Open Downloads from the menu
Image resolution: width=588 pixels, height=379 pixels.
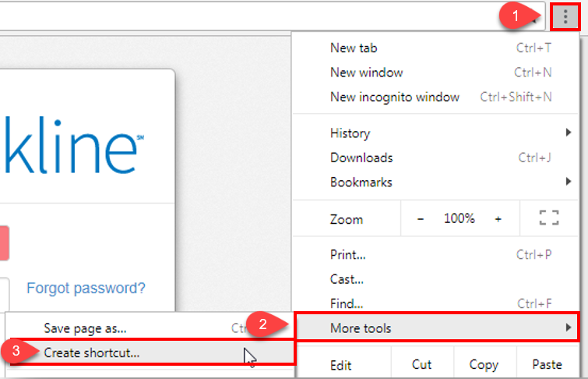tap(361, 158)
